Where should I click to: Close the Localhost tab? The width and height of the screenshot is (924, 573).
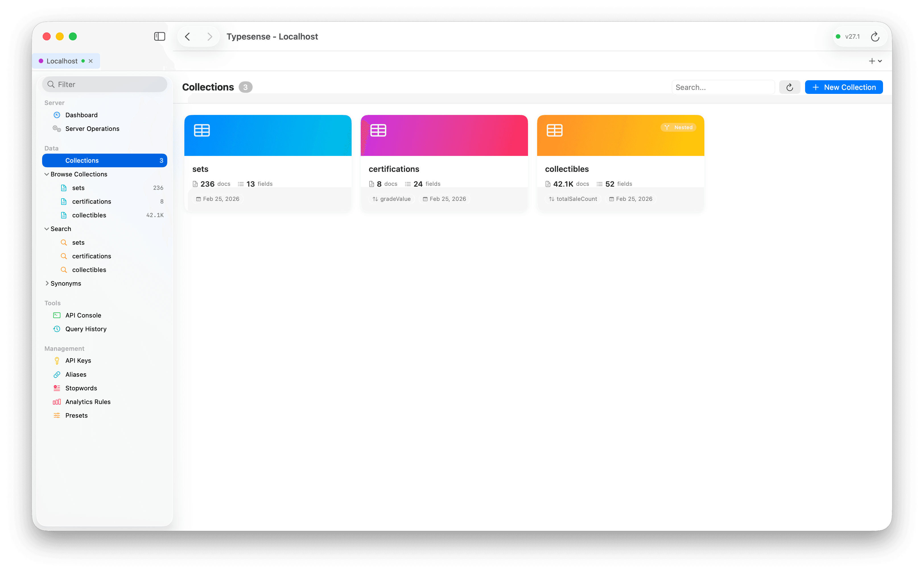pyautogui.click(x=90, y=61)
